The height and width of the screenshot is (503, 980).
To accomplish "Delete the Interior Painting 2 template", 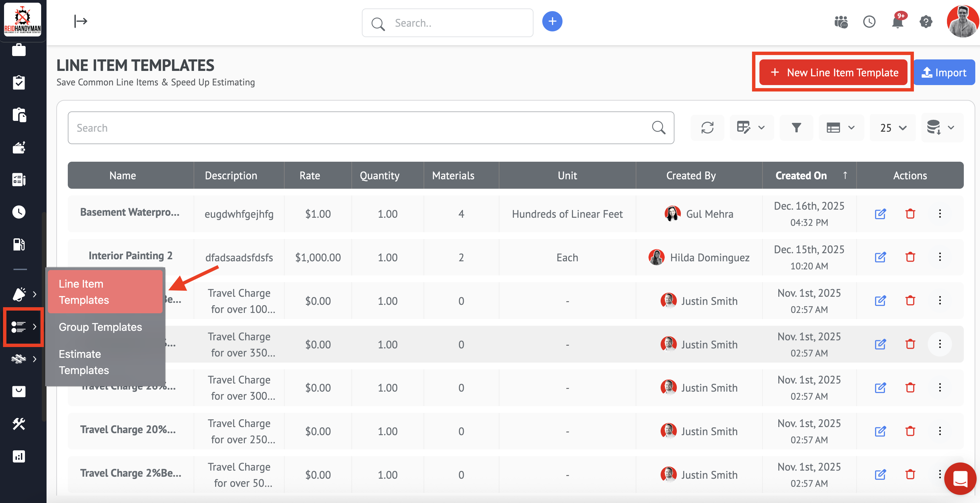I will point(910,257).
